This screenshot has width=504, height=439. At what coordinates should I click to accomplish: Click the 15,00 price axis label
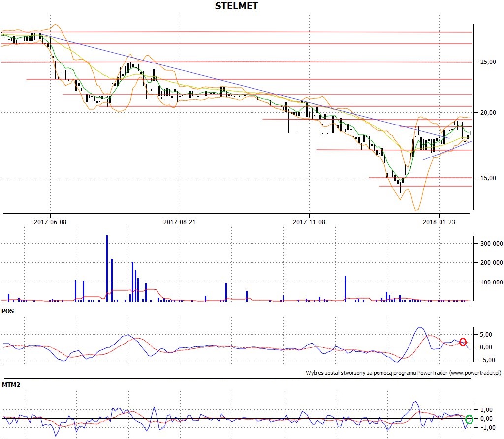[488, 178]
